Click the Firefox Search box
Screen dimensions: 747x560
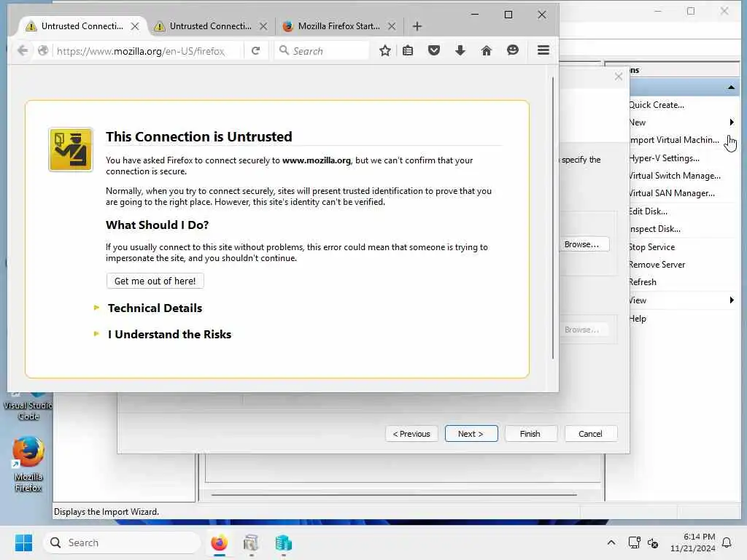pos(323,51)
